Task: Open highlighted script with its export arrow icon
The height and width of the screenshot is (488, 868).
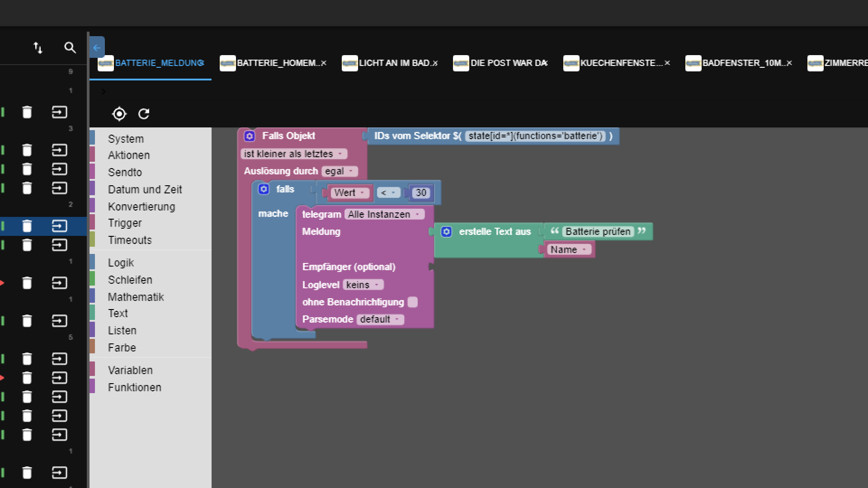Action: point(59,226)
